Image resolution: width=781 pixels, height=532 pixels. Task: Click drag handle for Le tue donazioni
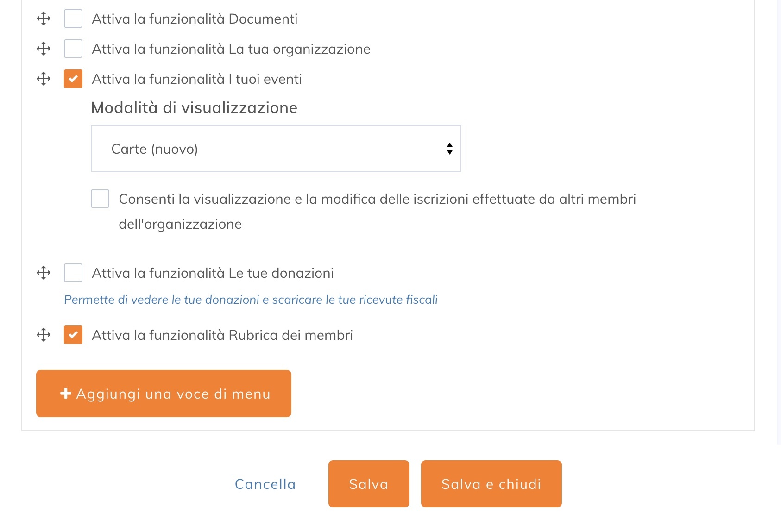tap(44, 273)
